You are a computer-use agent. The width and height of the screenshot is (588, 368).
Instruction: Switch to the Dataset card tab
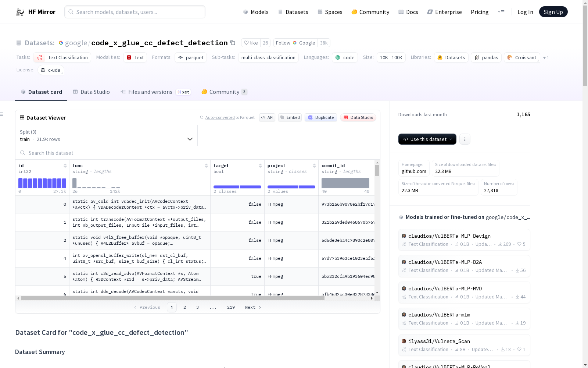(x=41, y=92)
